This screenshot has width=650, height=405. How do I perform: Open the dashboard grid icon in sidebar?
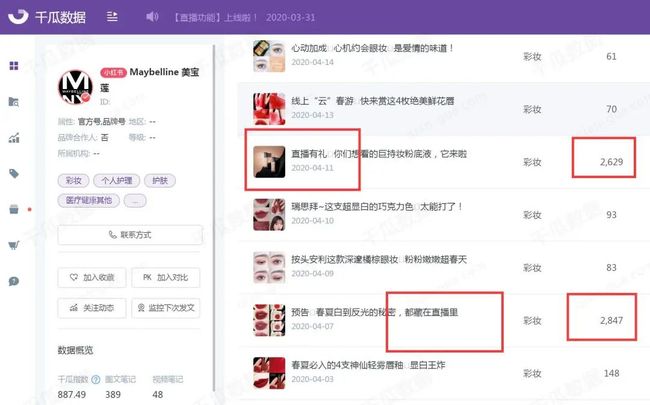(14, 65)
